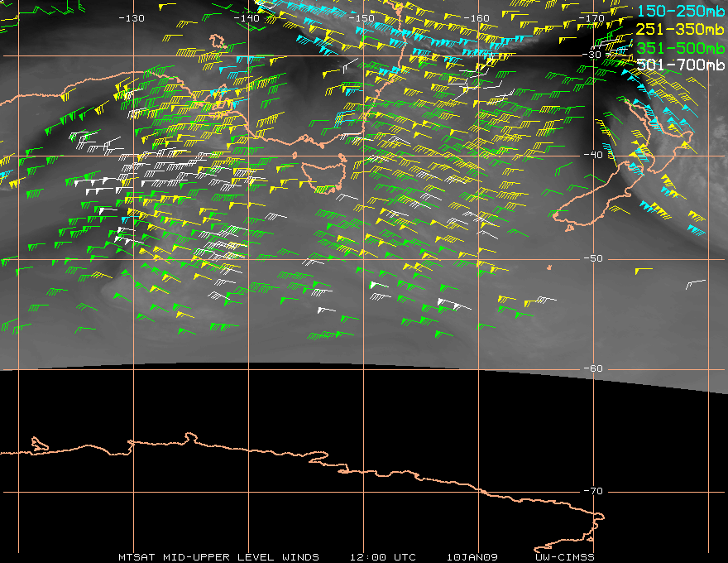This screenshot has width=728, height=563.
Task: Click the 10JAN09 date label
Action: click(472, 557)
